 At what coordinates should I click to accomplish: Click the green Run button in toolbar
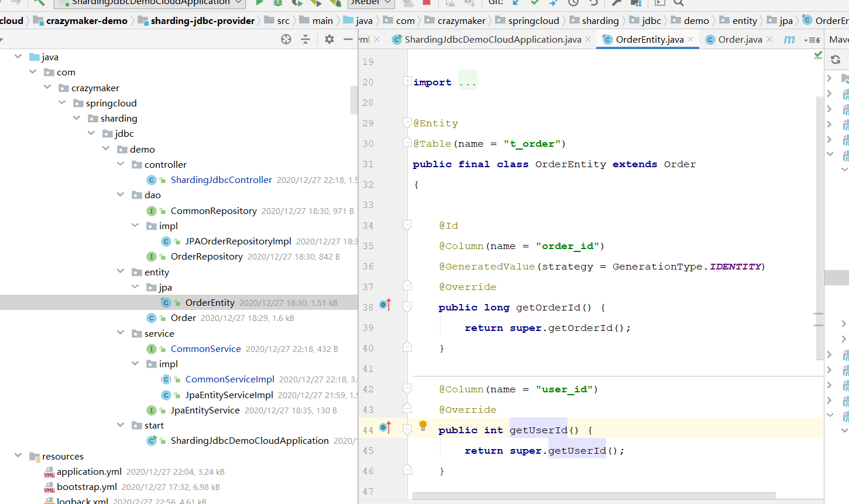tap(260, 2)
